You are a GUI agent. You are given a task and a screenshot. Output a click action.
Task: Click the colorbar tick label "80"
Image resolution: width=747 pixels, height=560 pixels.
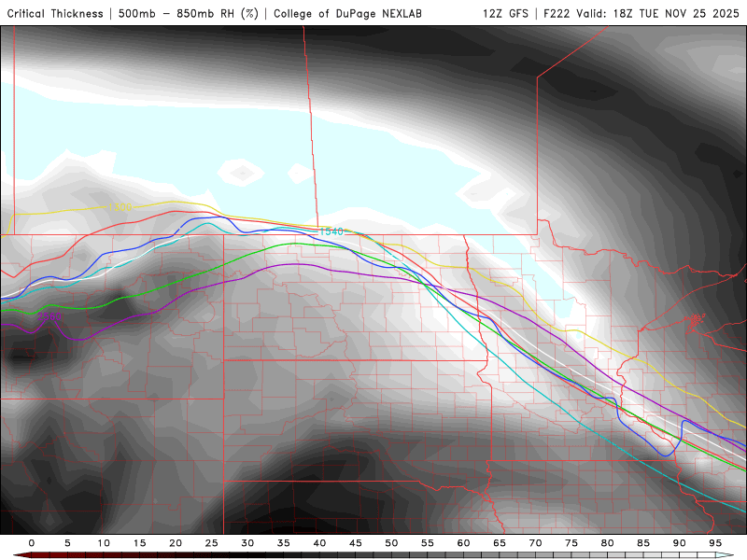(x=608, y=543)
